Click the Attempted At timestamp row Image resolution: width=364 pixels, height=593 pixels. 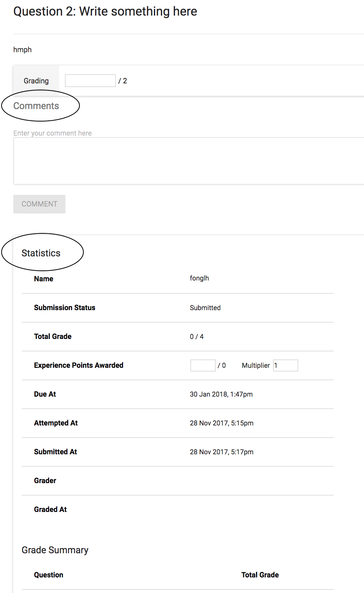click(221, 423)
